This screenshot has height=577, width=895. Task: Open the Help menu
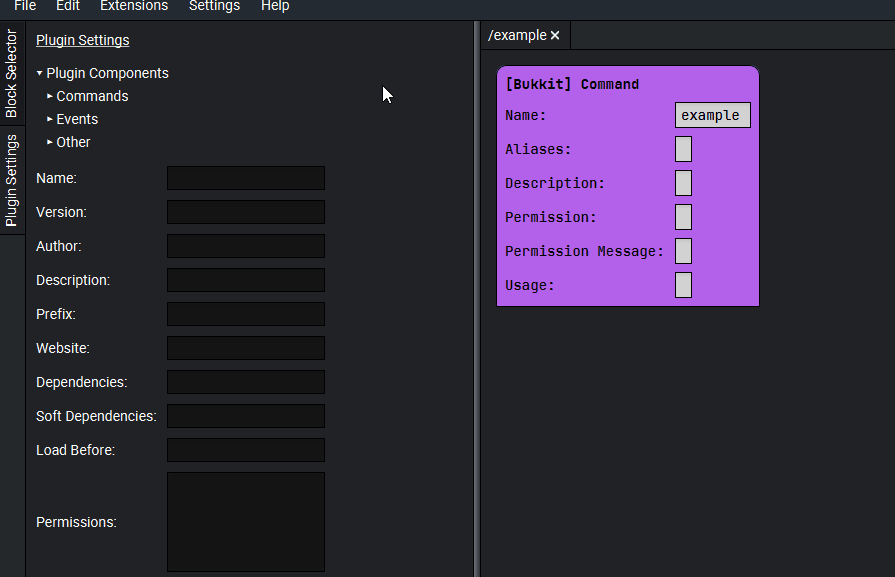coord(275,6)
